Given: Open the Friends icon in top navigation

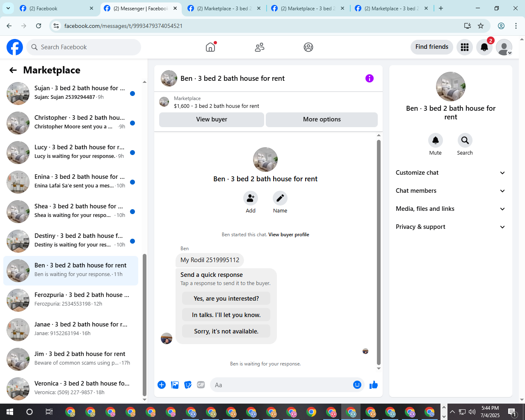Looking at the screenshot, I should 260,47.
